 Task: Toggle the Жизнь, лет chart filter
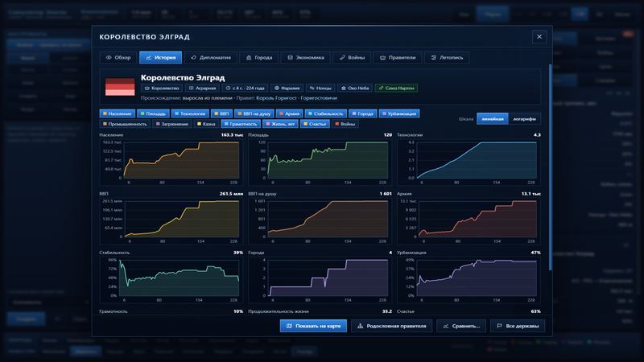[x=280, y=124]
